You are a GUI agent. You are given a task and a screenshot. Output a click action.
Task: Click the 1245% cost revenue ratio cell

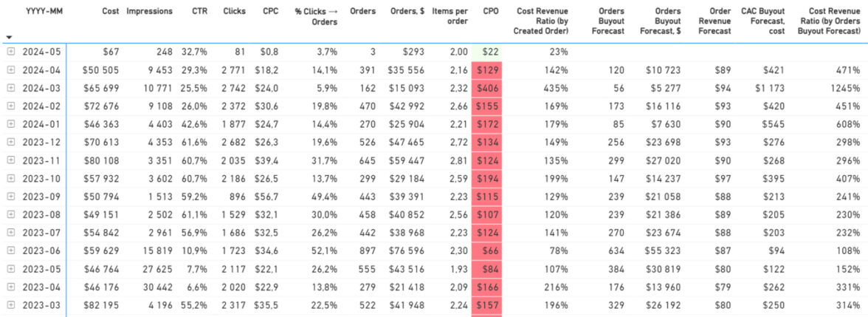844,87
